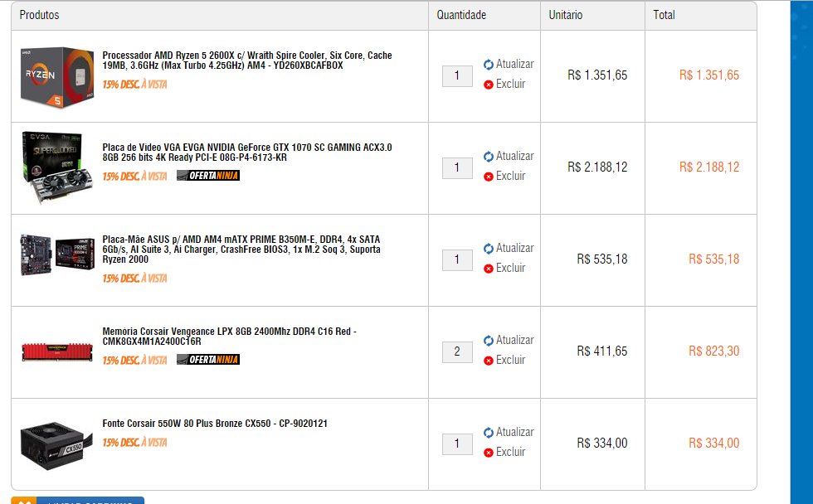Screen dimensions: 813x504
Task: Click the Atualizar icon for ASUS PRIME B350M-E motherboard
Action: pyautogui.click(x=489, y=249)
